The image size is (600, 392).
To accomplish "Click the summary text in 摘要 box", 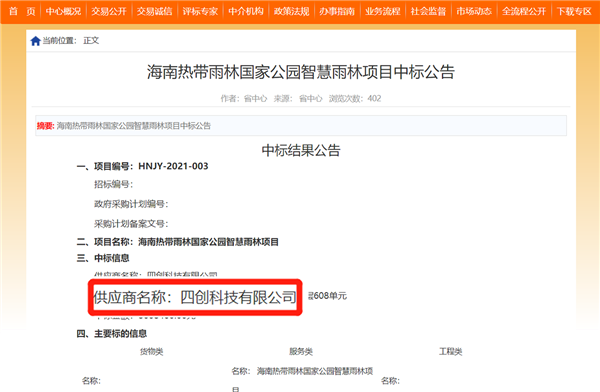I will pos(134,126).
